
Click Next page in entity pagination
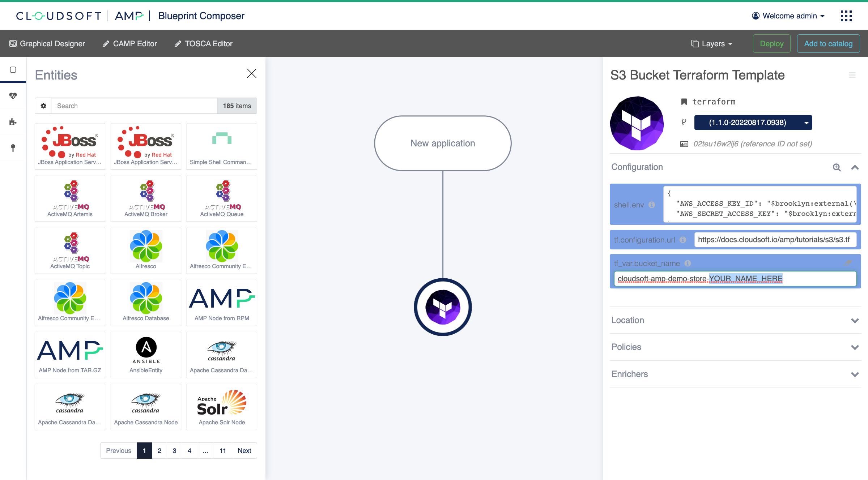click(x=244, y=451)
